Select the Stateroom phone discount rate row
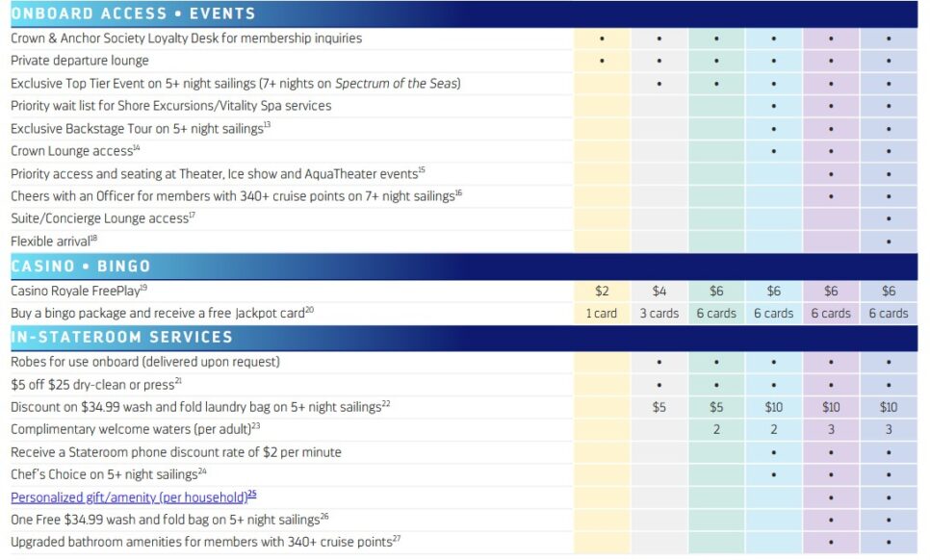 tap(176, 452)
